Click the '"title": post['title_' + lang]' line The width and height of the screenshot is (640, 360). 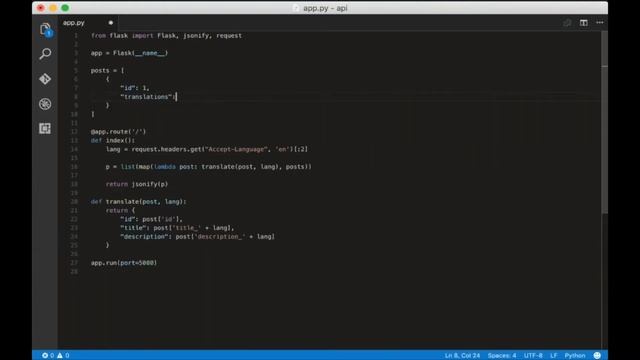(x=177, y=228)
